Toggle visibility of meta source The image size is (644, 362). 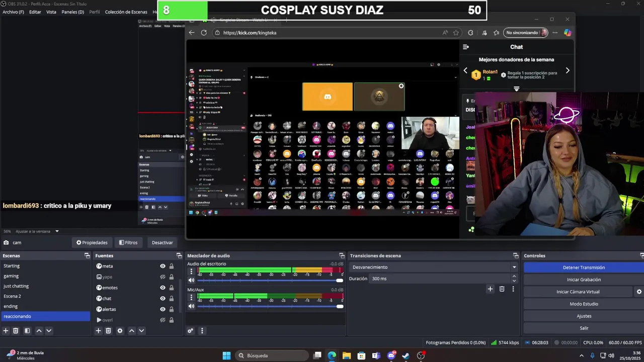click(x=163, y=266)
